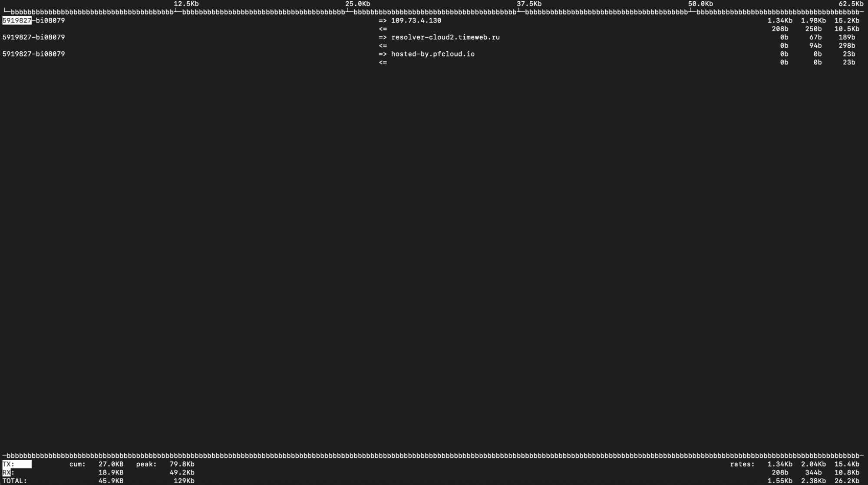The height and width of the screenshot is (485, 868).
Task: Click the 129Kb total peak value
Action: pos(184,481)
